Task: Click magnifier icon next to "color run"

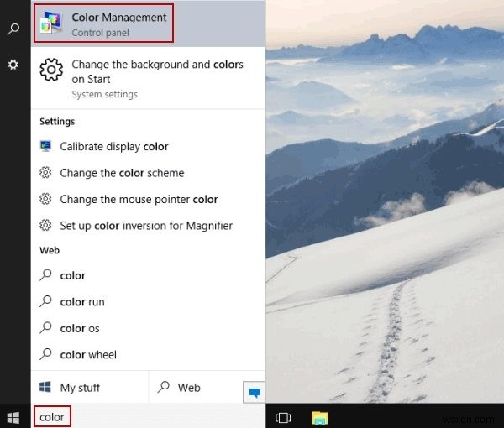Action: [x=45, y=301]
